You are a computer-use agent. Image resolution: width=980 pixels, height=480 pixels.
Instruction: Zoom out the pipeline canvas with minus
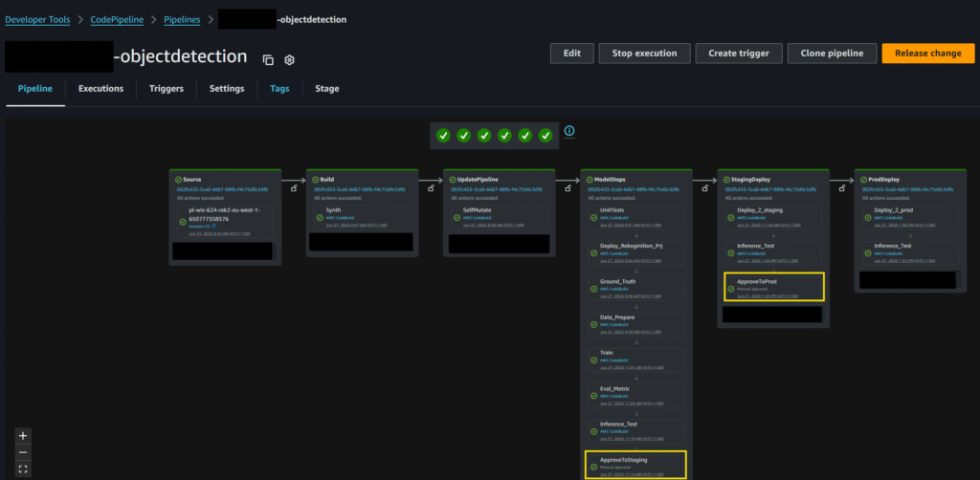pos(23,451)
